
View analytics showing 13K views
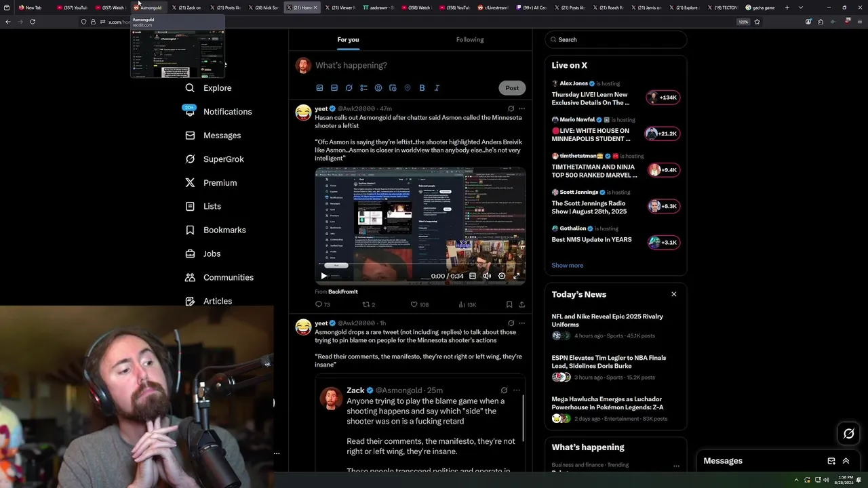click(x=467, y=305)
